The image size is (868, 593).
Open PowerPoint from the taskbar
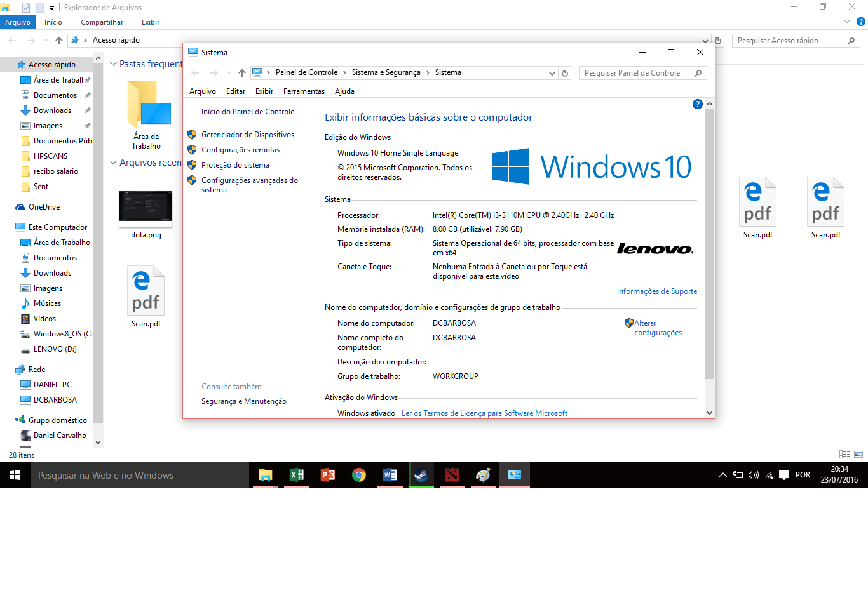[x=327, y=475]
